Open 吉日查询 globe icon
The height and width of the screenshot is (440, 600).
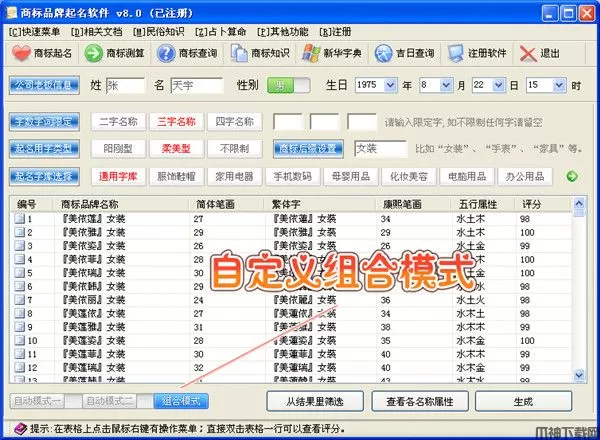point(383,53)
